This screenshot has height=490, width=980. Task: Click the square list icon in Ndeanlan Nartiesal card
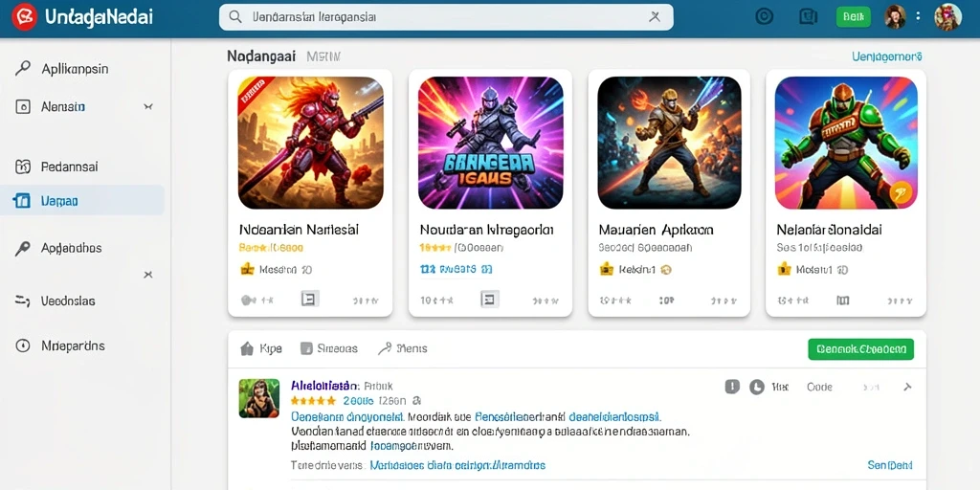309,300
